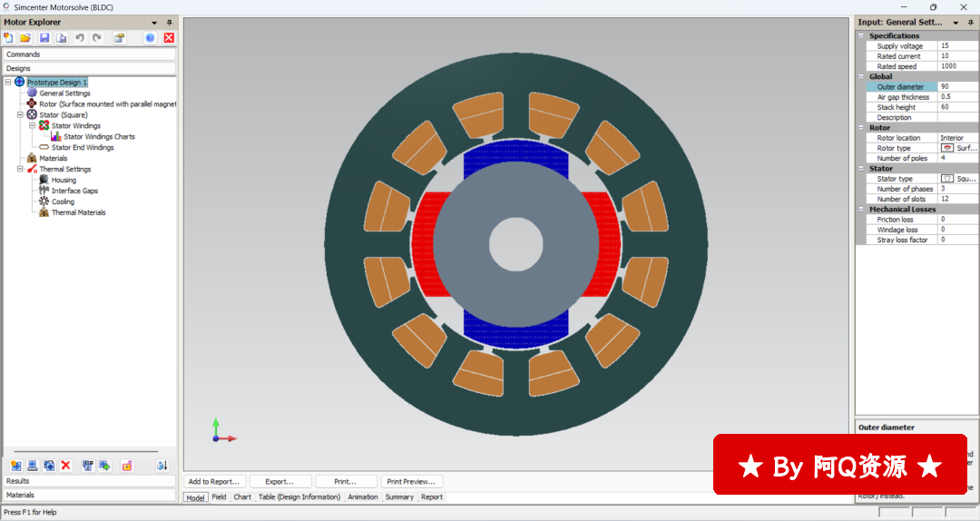Click the Open file folder icon
This screenshot has width=980, height=521.
point(26,38)
